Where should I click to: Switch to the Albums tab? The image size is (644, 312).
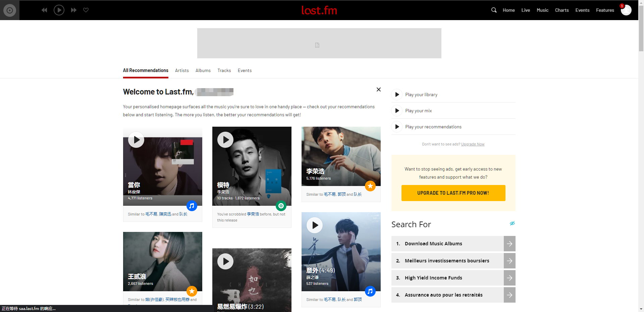[203, 70]
